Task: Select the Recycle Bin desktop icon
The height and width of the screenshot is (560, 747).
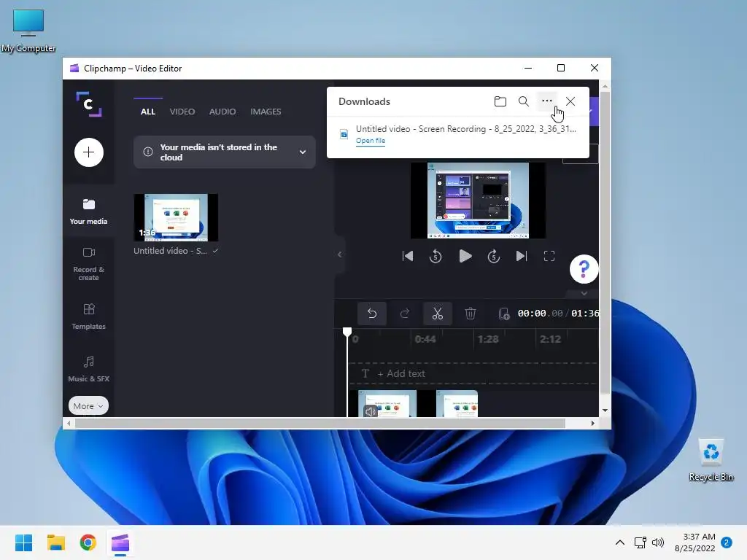Action: click(711, 461)
